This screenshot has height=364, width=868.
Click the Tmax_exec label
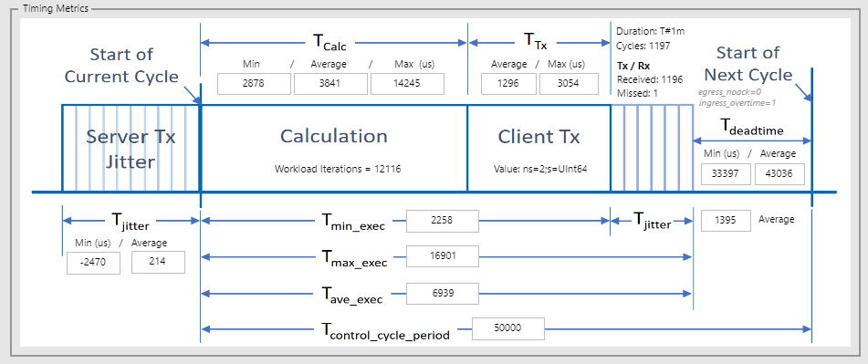355,258
